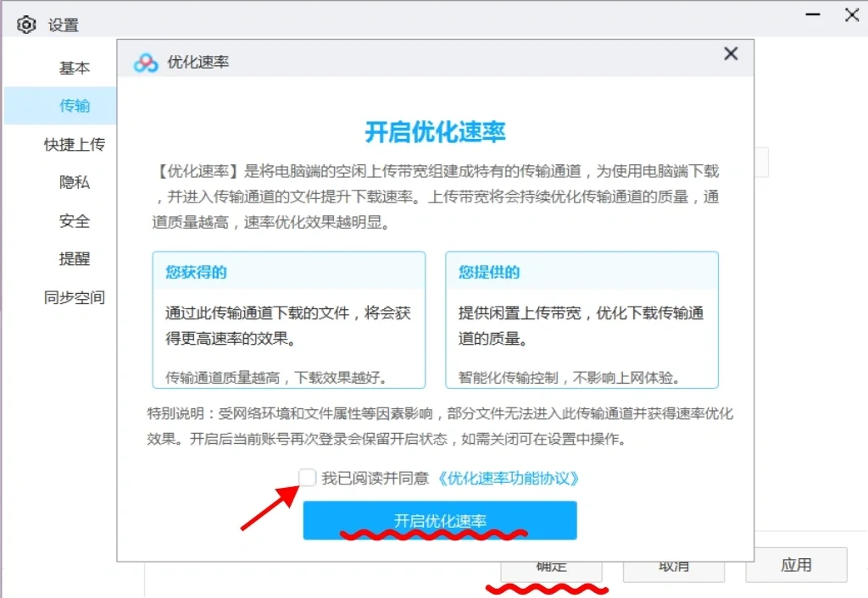Open the 隐私 settings section
The width and height of the screenshot is (868, 598).
(x=74, y=182)
